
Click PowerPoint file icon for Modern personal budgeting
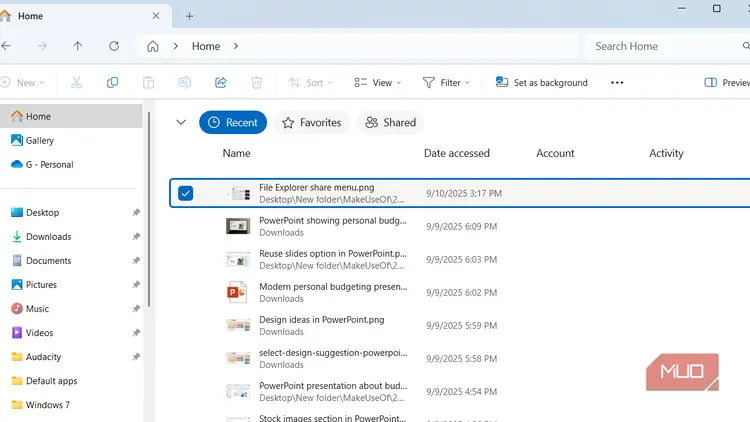(x=237, y=292)
